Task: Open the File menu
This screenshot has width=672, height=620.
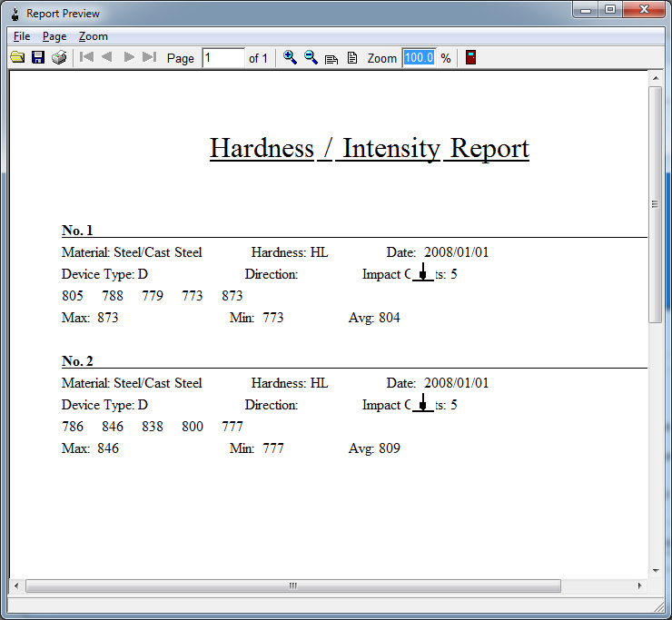Action: [22, 36]
